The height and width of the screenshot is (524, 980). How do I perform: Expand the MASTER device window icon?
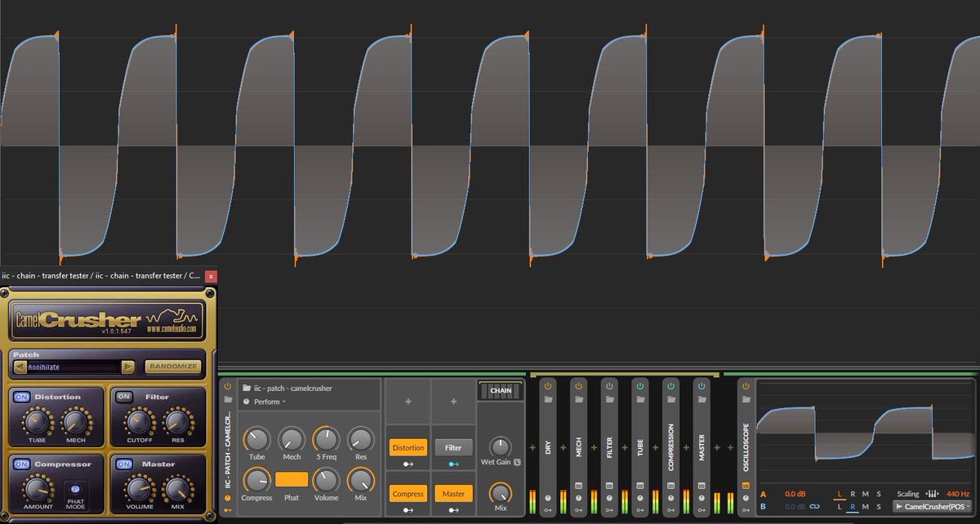pyautogui.click(x=702, y=486)
